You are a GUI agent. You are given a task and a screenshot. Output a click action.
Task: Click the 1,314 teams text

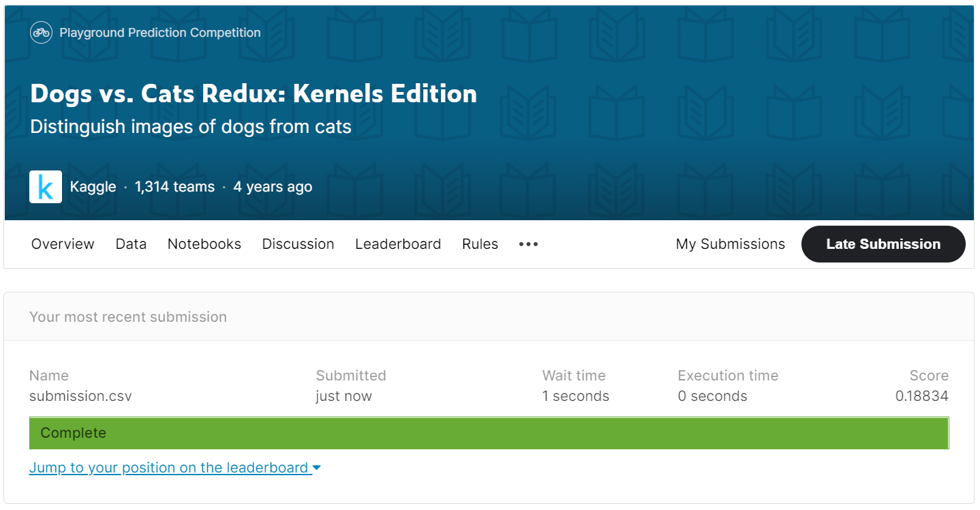(x=174, y=187)
